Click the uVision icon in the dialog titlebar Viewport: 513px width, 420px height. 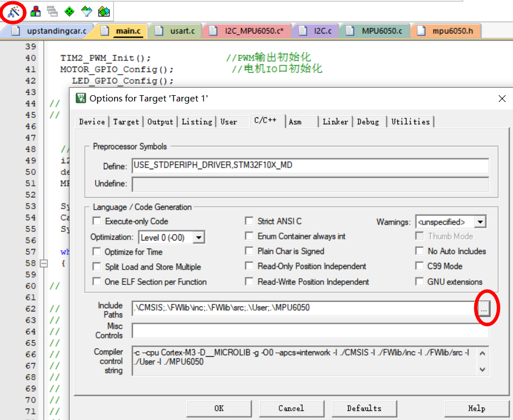point(80,98)
